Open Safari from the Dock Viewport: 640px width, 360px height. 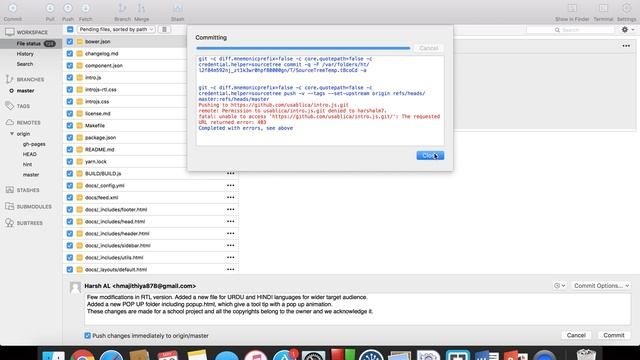point(111,355)
